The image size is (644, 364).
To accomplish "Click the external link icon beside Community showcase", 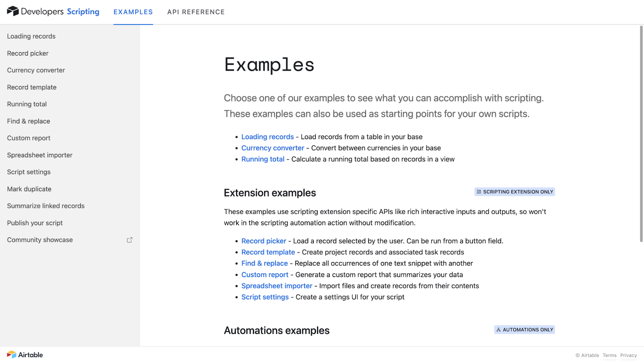I will point(130,240).
